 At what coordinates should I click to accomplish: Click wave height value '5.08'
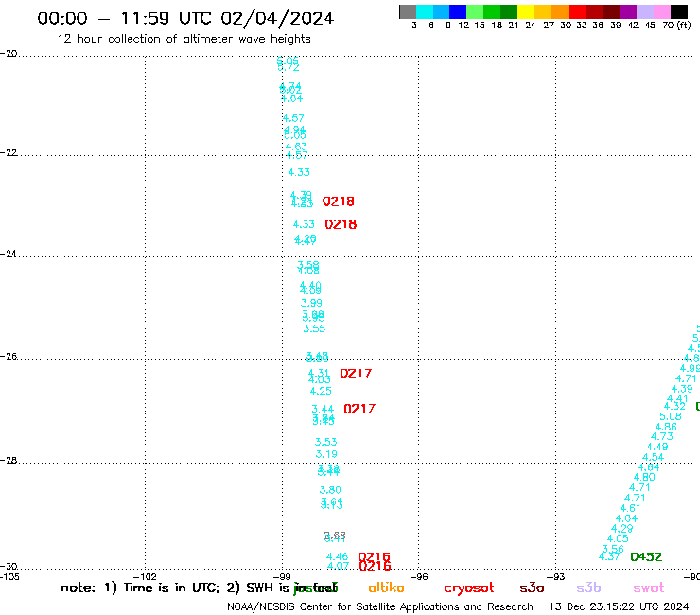click(671, 416)
